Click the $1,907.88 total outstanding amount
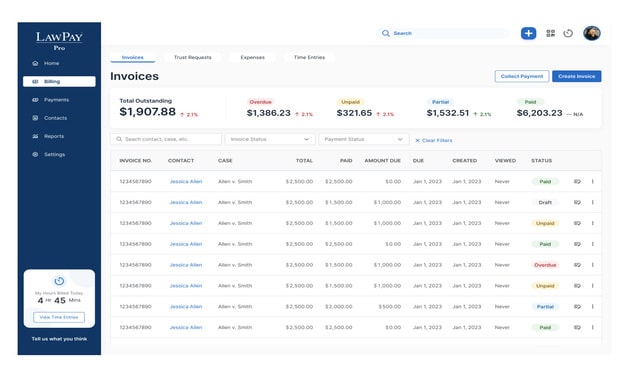This screenshot has height=372, width=620. (147, 112)
